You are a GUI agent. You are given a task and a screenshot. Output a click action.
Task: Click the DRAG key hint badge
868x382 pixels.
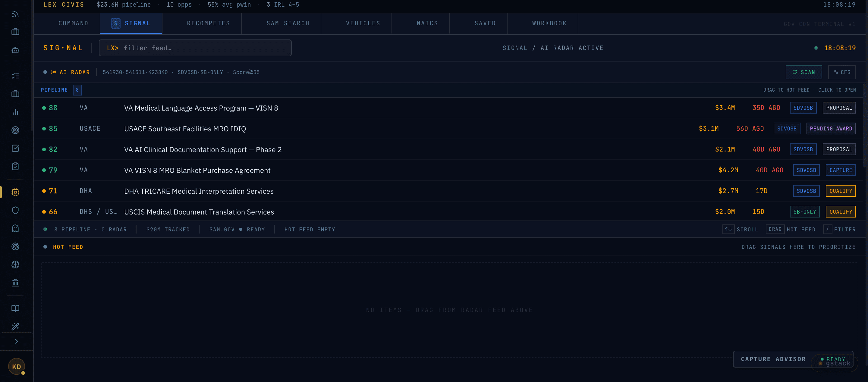pyautogui.click(x=775, y=229)
